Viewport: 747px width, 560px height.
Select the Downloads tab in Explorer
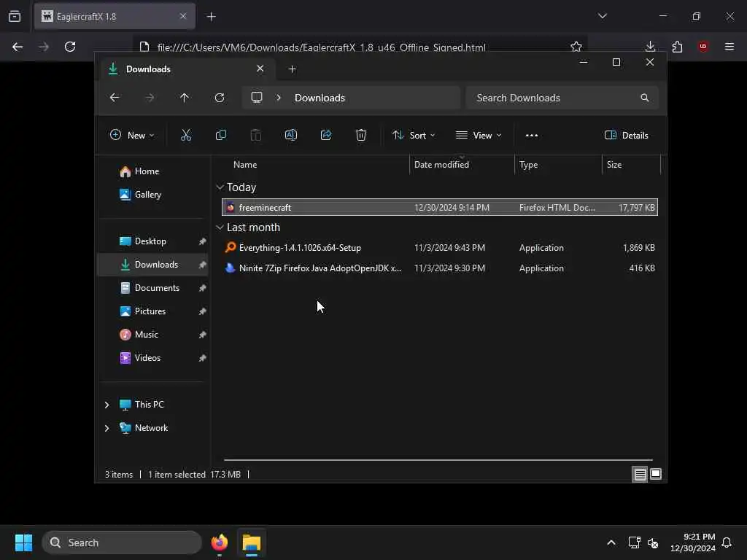click(x=188, y=69)
